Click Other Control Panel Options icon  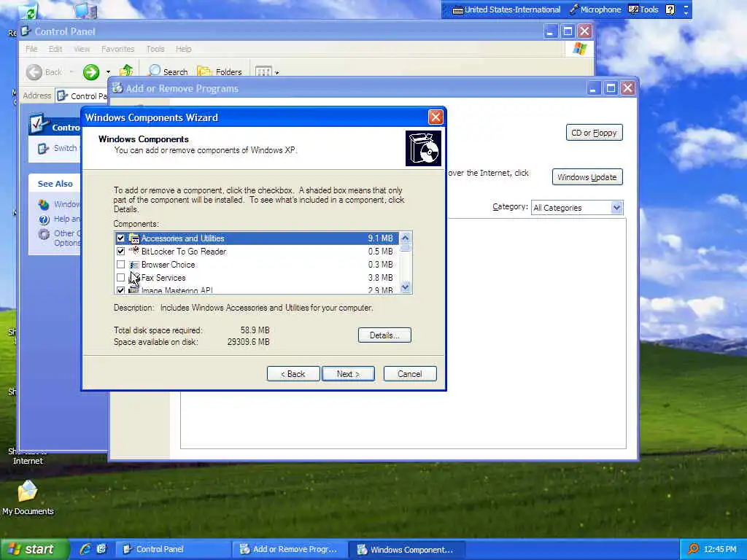[x=44, y=234]
